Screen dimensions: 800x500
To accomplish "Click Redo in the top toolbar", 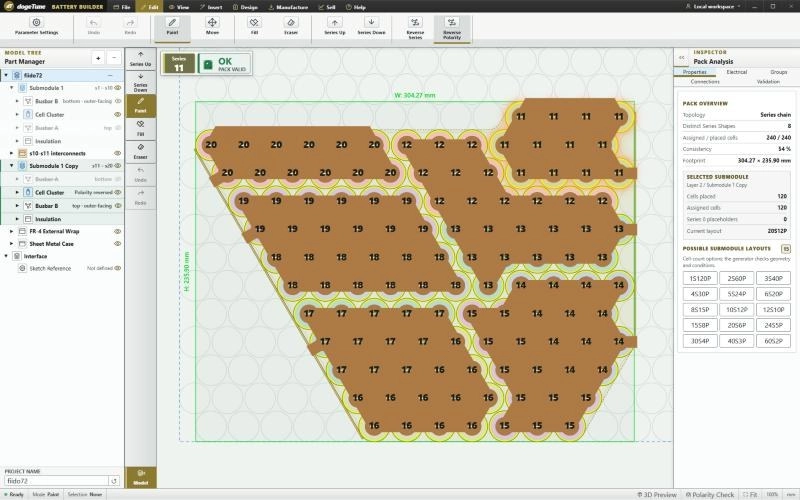I will [130, 27].
